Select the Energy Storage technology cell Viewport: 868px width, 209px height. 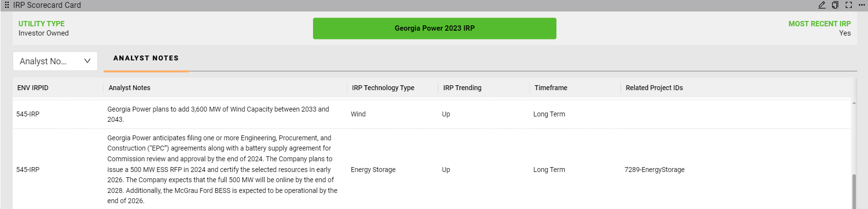(373, 170)
